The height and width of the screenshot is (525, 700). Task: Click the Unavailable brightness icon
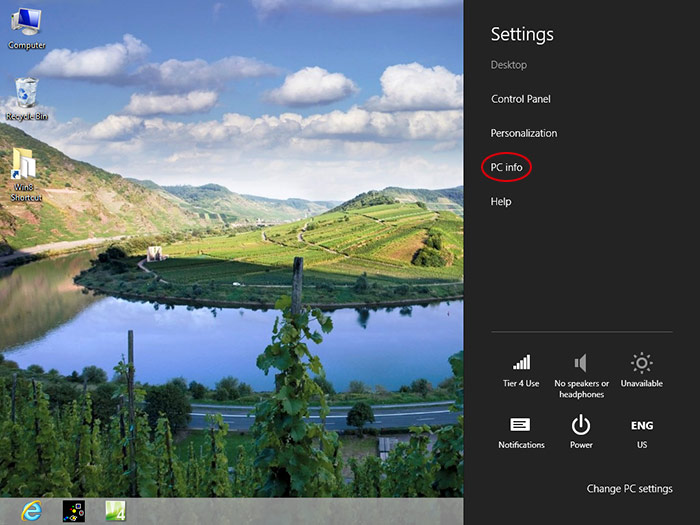[x=642, y=370]
